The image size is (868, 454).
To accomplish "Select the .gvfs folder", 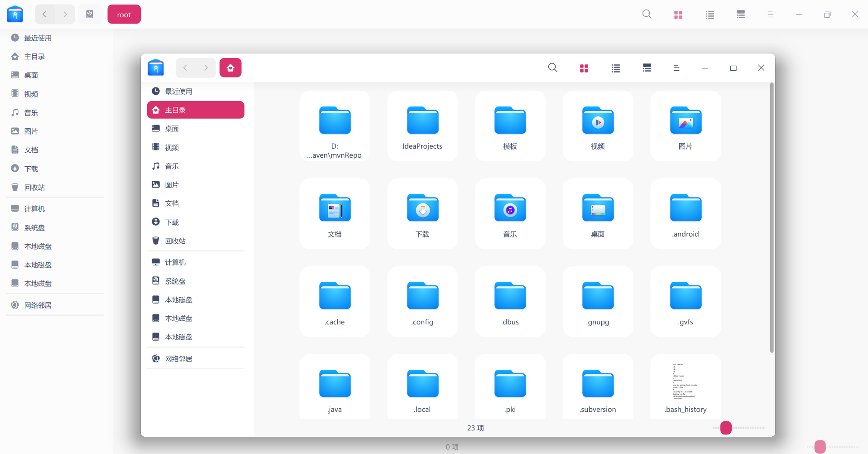I will 686,302.
